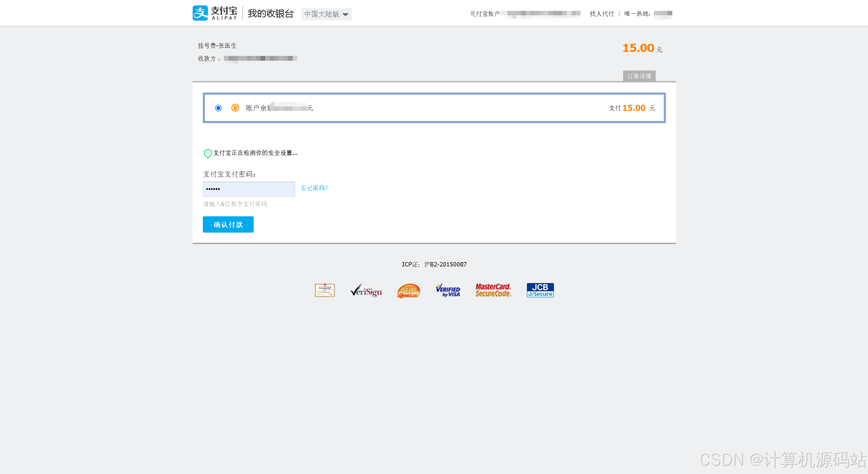Screen dimensions: 868x474
Task: Click the 确认付款 button
Action: (x=228, y=224)
